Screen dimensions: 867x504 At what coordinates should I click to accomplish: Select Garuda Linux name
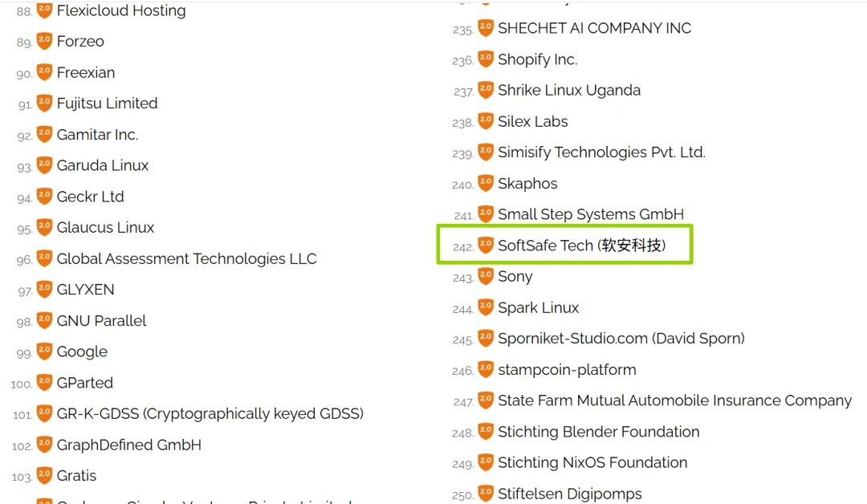click(x=102, y=165)
